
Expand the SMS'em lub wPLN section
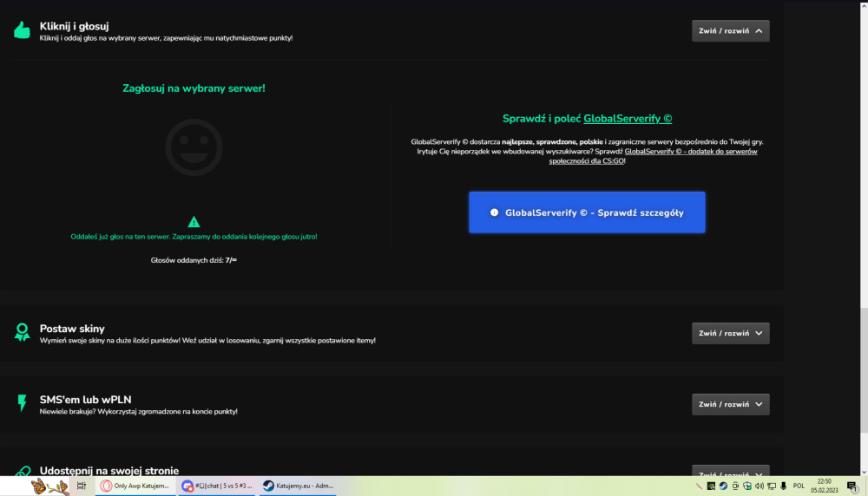click(x=730, y=404)
